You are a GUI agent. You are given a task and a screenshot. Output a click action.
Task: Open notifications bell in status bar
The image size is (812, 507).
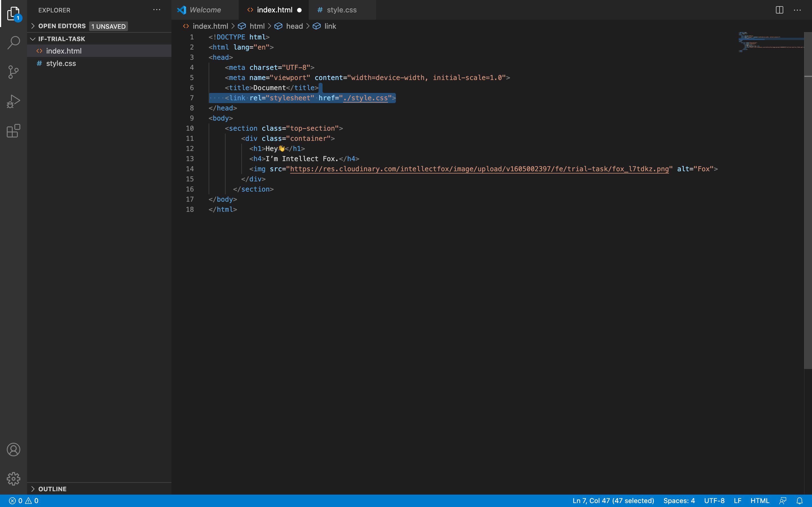800,501
